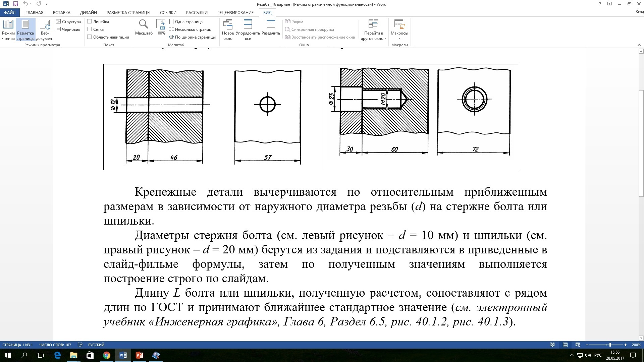Image resolution: width=644 pixels, height=362 pixels.
Task: Split the document window (Разделить)
Action: coord(271,27)
